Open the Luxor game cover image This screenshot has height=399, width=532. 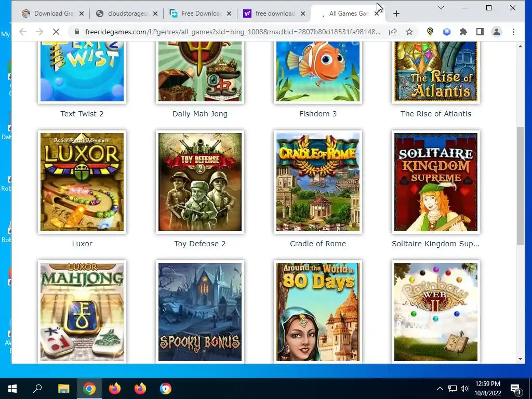[82, 182]
